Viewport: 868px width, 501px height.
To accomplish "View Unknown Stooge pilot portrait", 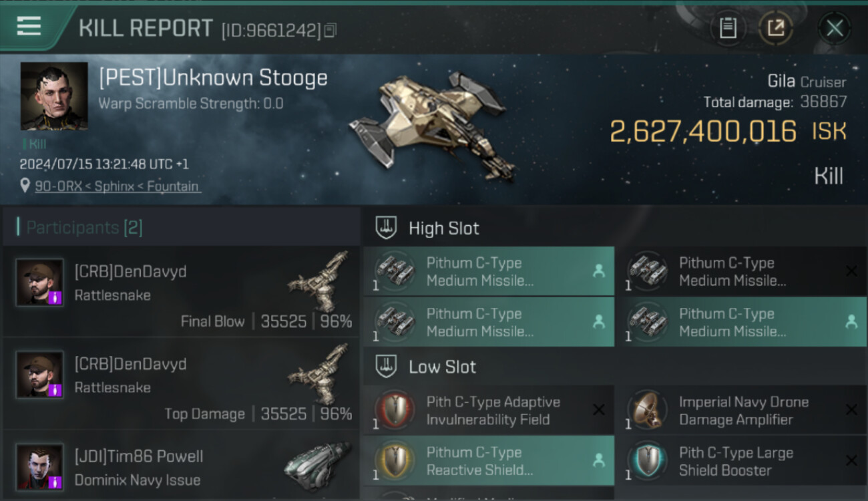I will coord(54,96).
